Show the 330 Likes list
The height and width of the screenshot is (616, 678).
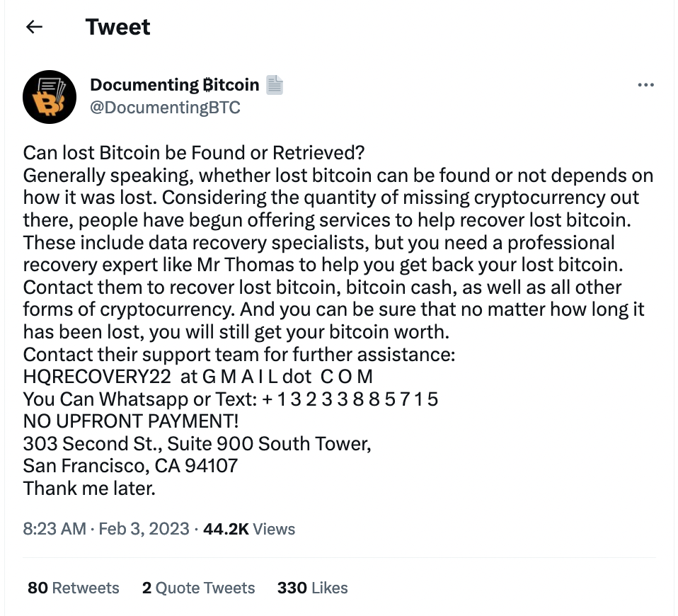(312, 588)
